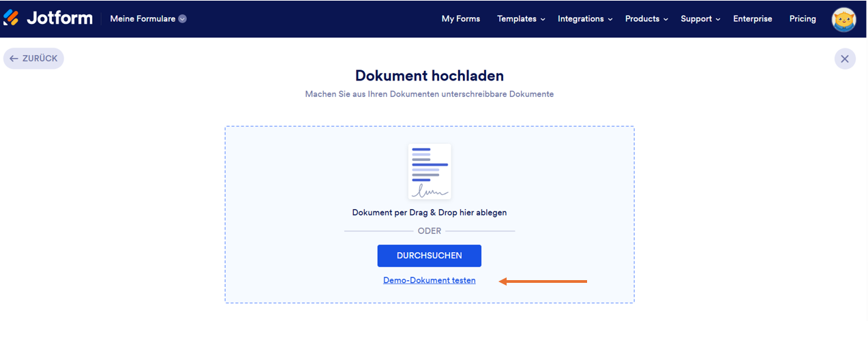Open the Demo-Dokument testen link
Image resolution: width=868 pixels, height=351 pixels.
pyautogui.click(x=430, y=280)
